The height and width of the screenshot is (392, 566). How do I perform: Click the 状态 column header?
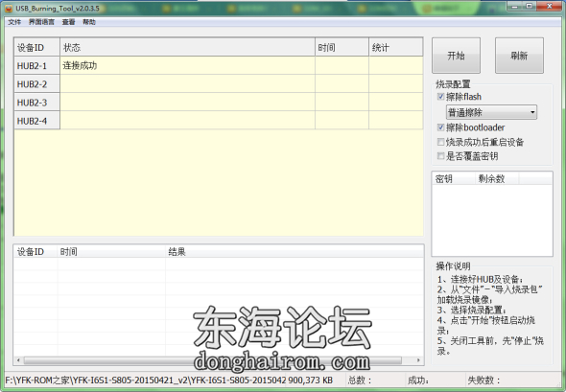[x=187, y=47]
